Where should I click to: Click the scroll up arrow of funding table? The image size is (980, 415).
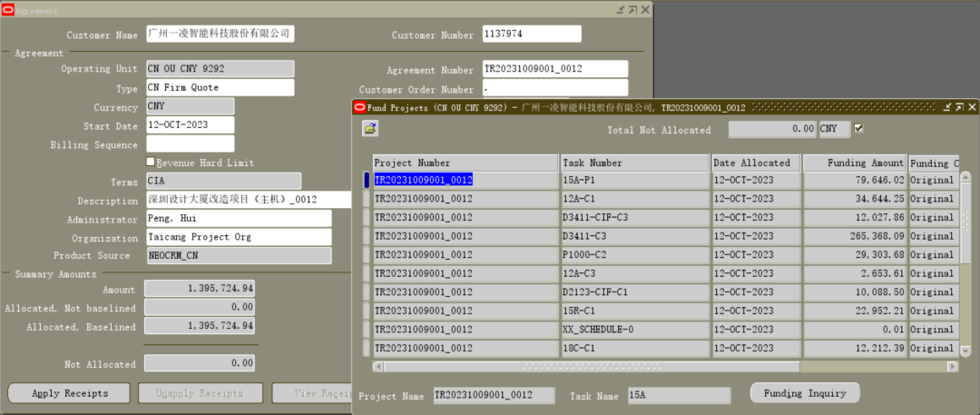(x=965, y=177)
